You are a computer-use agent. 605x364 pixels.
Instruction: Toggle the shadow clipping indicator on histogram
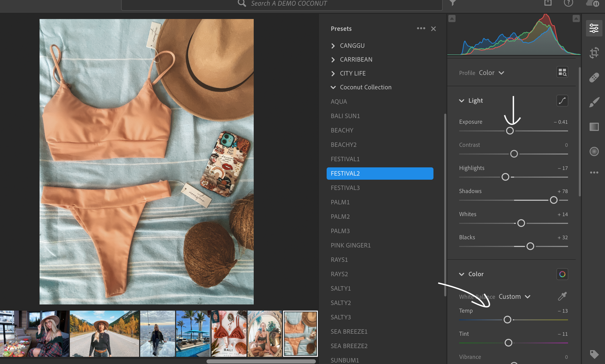click(452, 18)
